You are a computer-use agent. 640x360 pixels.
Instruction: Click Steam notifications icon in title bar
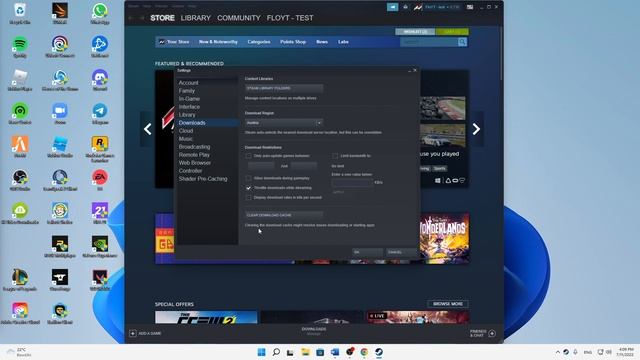tap(405, 7)
